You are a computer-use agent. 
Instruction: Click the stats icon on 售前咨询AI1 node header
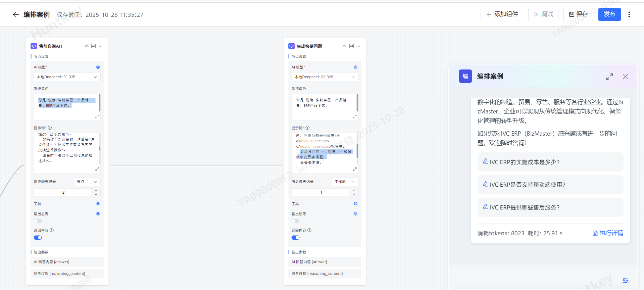[94, 46]
